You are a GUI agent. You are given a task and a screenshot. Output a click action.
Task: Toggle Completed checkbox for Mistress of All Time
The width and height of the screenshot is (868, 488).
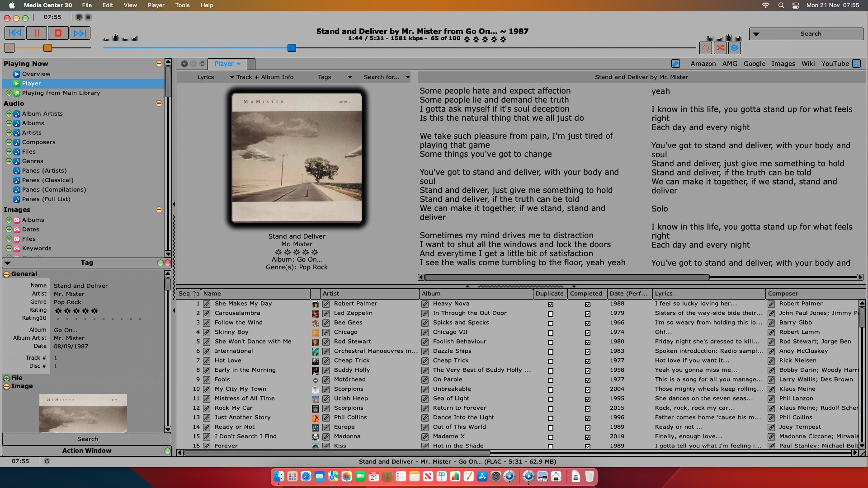[588, 399]
